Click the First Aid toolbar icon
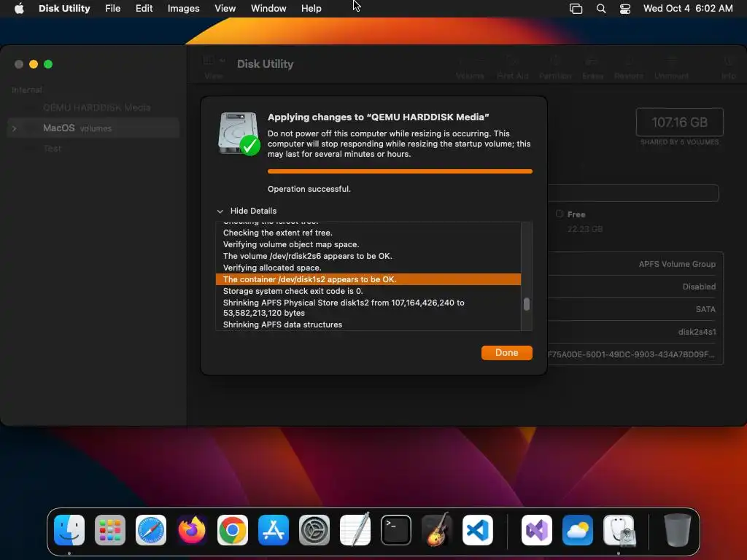 pyautogui.click(x=513, y=67)
